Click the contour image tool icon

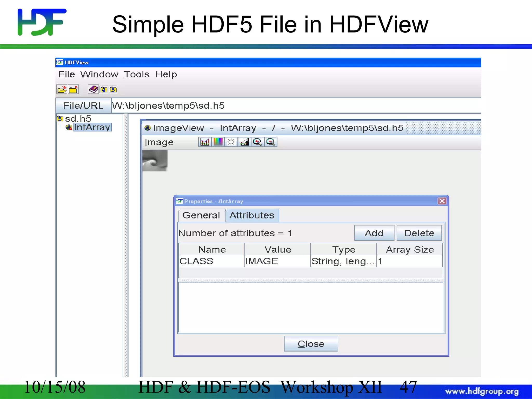pyautogui.click(x=244, y=142)
